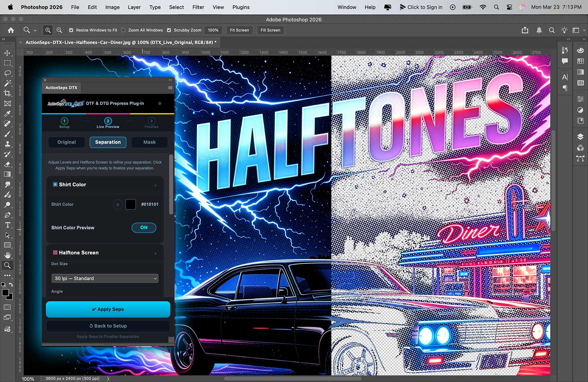Click the black shirt color swatch
This screenshot has height=382, width=588.
tap(130, 204)
